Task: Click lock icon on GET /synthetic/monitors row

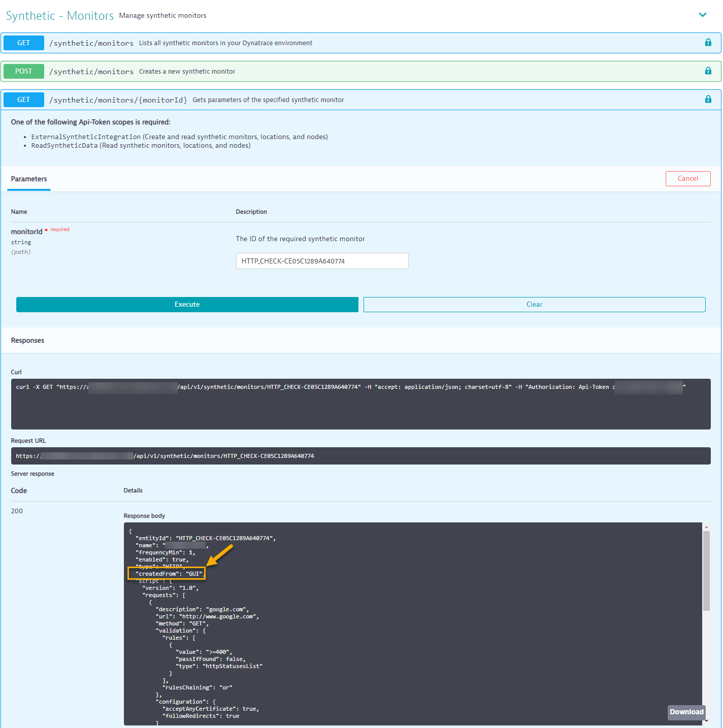Action: [708, 43]
